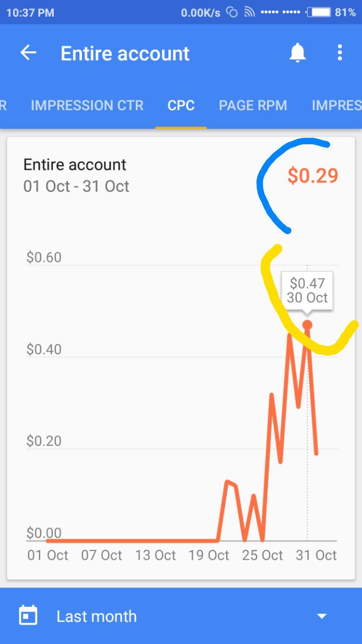Switch to the PAGE RPM tab

coord(253,106)
